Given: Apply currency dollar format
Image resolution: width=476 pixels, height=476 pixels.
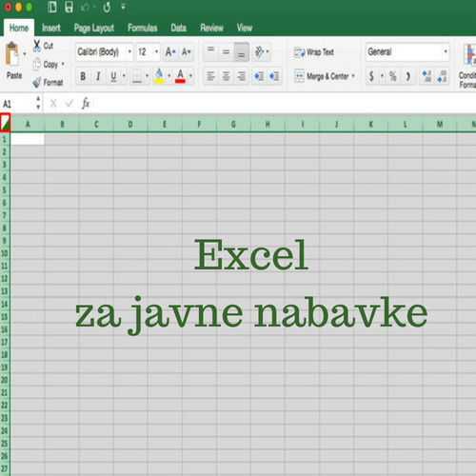Looking at the screenshot, I should (x=371, y=76).
